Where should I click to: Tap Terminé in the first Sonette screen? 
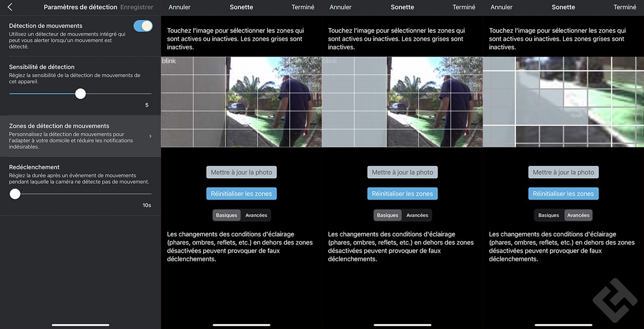(x=303, y=7)
